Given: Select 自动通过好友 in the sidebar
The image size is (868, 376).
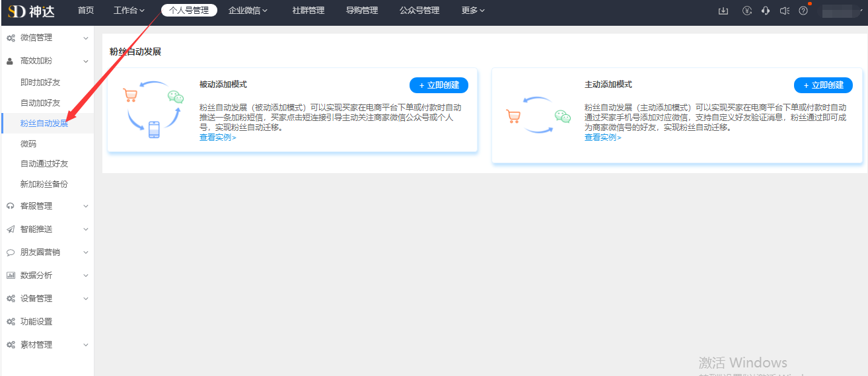Looking at the screenshot, I should point(44,164).
